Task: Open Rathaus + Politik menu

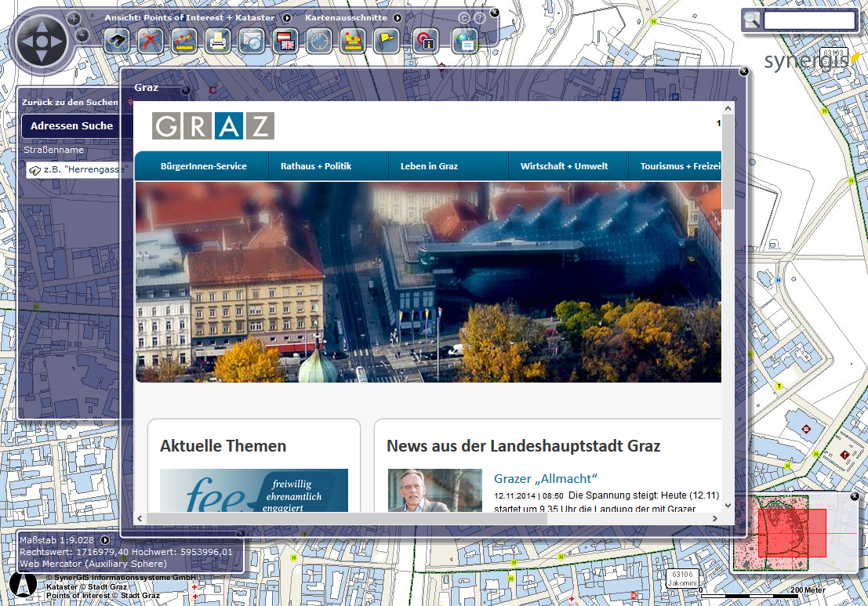Action: (315, 166)
